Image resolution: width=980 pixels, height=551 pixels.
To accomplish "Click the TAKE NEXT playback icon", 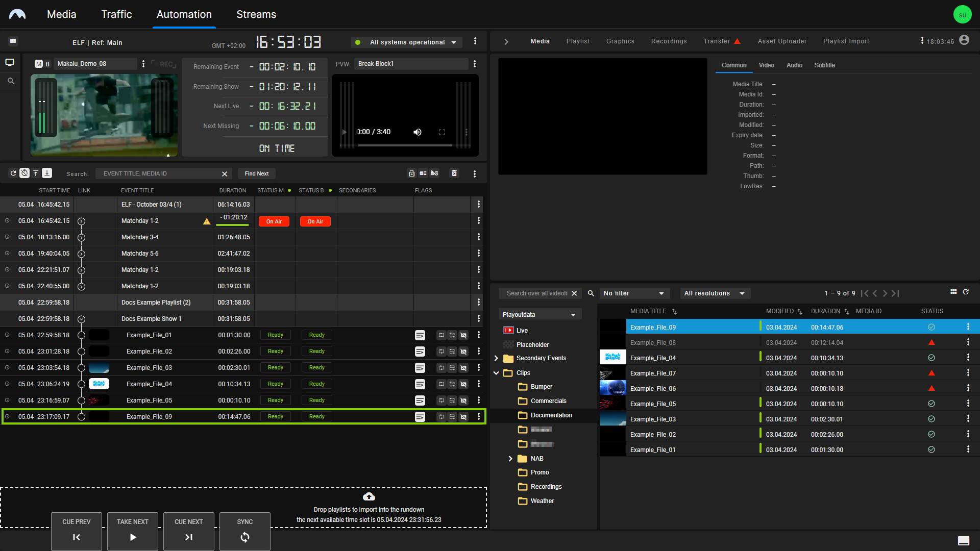I will pos(133,537).
